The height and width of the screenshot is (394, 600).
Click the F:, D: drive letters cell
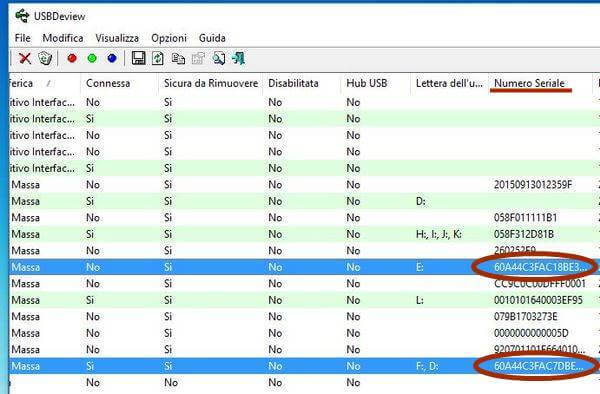pos(427,366)
